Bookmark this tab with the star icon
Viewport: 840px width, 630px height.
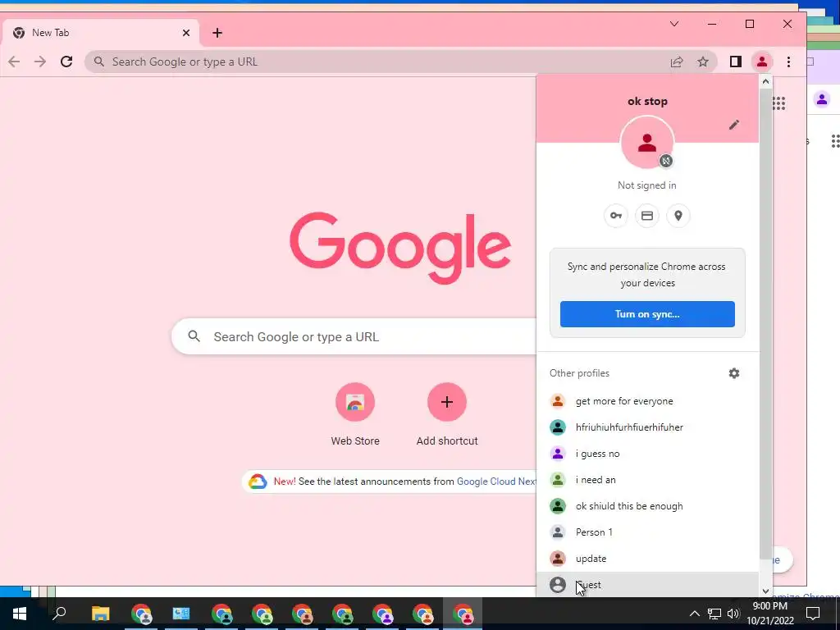[703, 62]
